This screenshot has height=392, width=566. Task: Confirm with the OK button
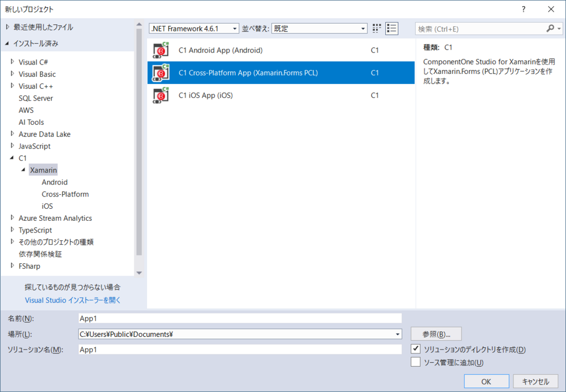click(x=486, y=381)
